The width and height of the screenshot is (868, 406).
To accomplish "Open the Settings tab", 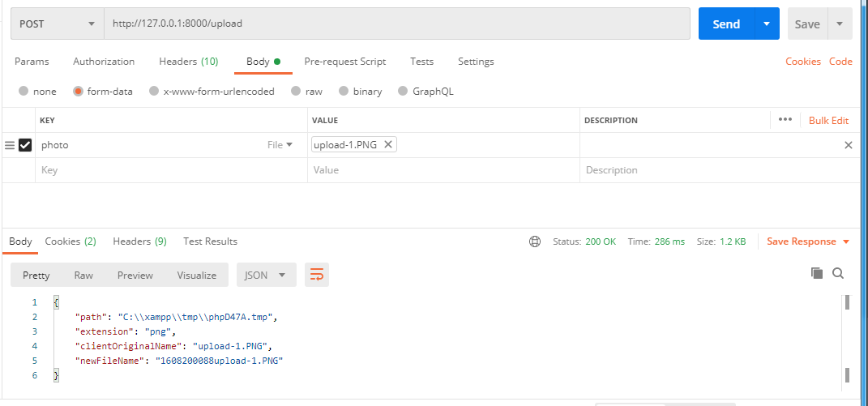I will 476,62.
